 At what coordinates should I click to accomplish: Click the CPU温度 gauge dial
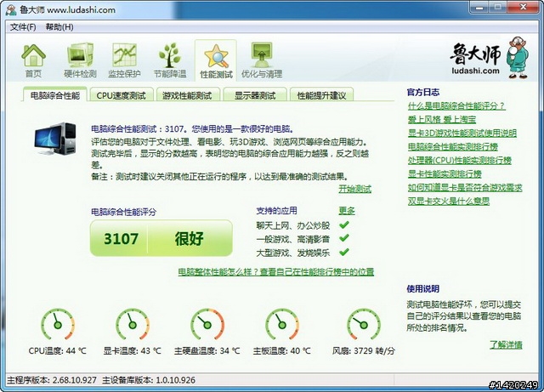point(58,325)
